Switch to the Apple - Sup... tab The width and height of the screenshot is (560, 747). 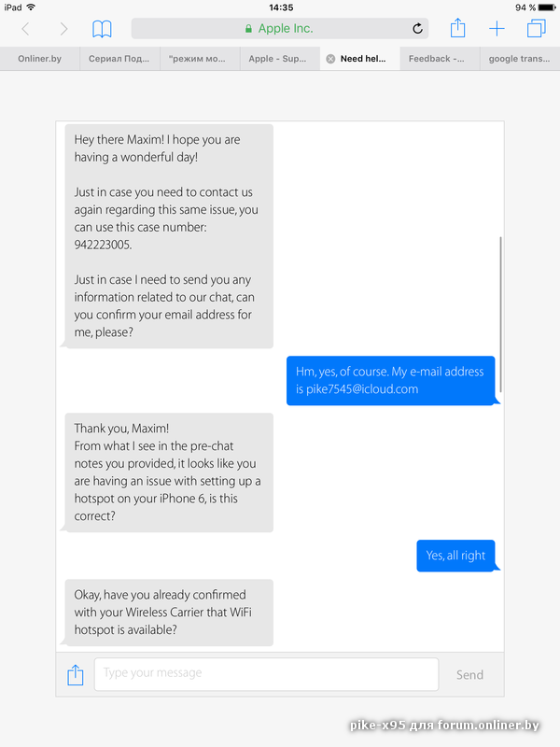click(279, 59)
